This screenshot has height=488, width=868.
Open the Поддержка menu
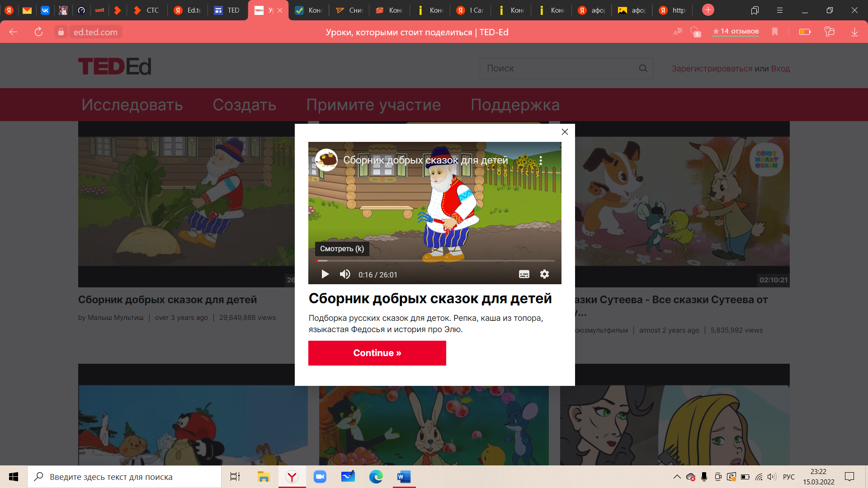(x=515, y=105)
